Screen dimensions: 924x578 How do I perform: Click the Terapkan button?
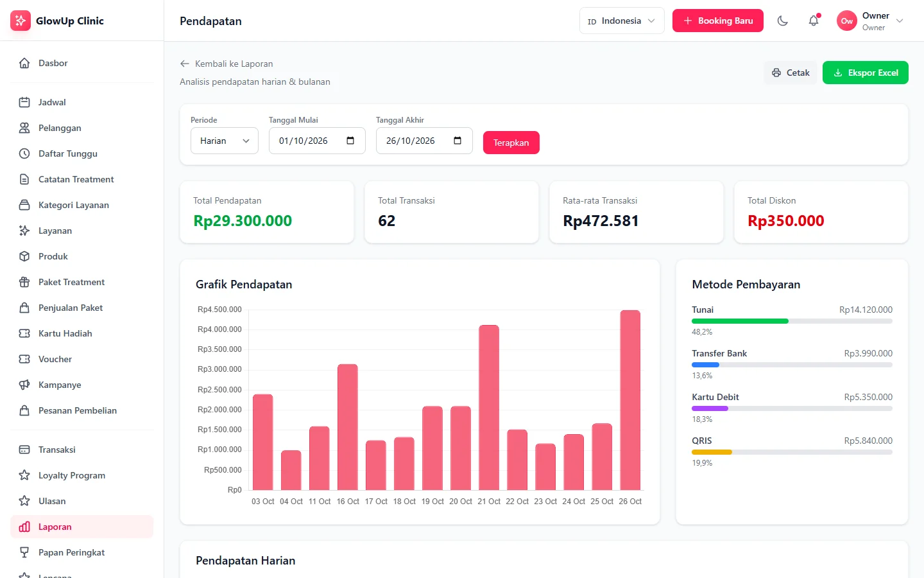click(x=511, y=143)
